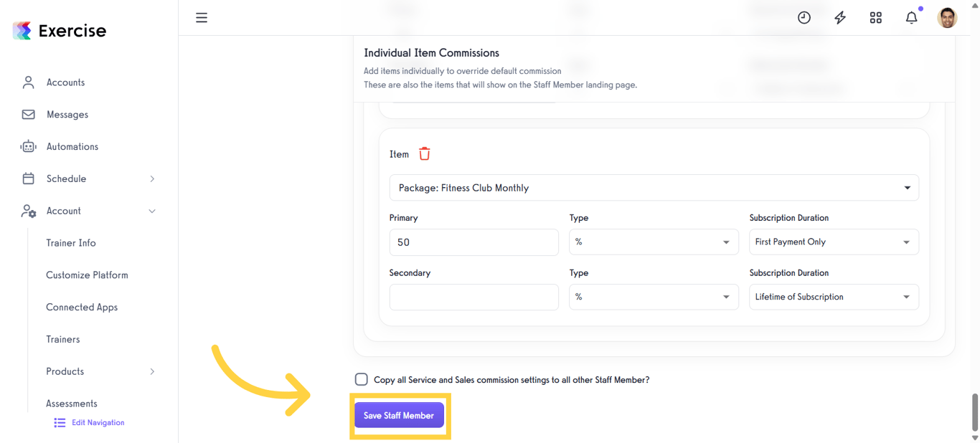Click the hamburger menu icon
Image resolution: width=980 pixels, height=443 pixels.
[x=202, y=18]
